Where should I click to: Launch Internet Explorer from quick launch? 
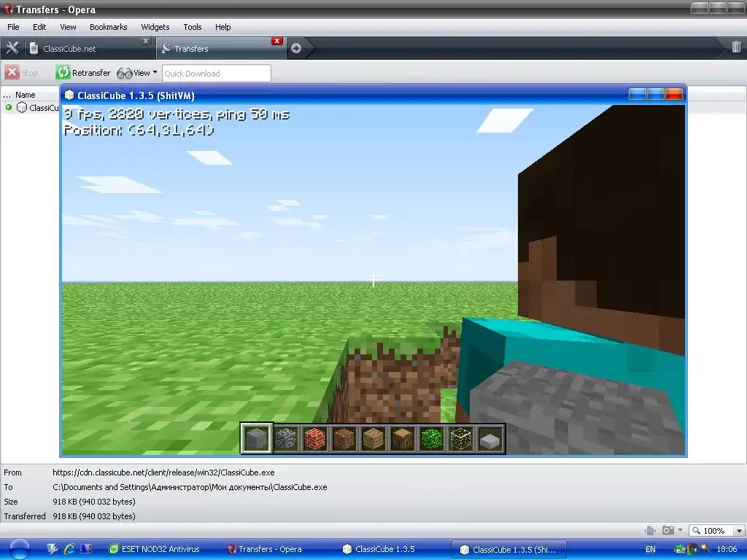[x=69, y=549]
